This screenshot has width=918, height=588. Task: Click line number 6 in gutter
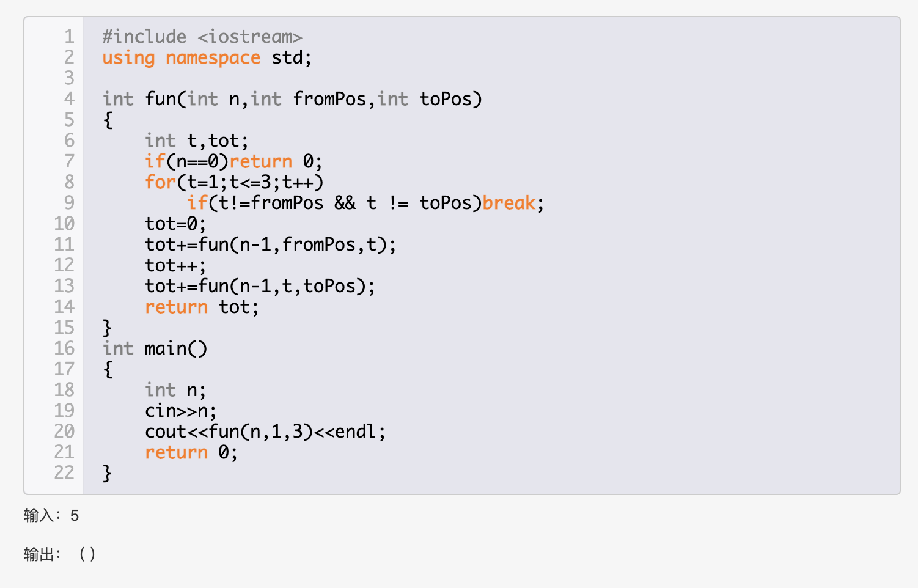(x=69, y=141)
